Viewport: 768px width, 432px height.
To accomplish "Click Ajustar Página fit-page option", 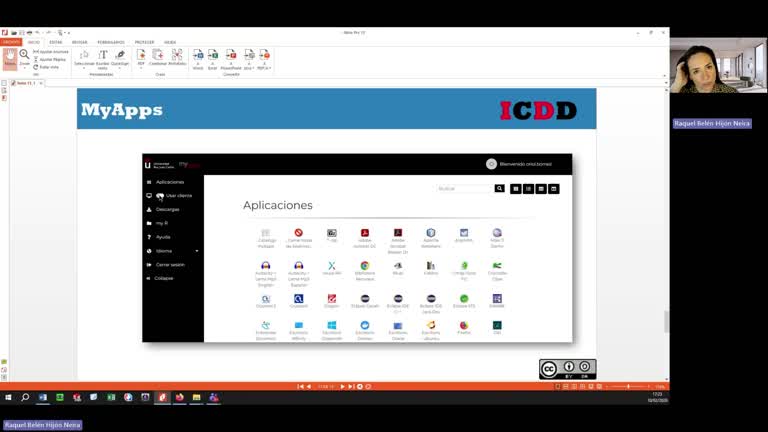I will tap(49, 59).
